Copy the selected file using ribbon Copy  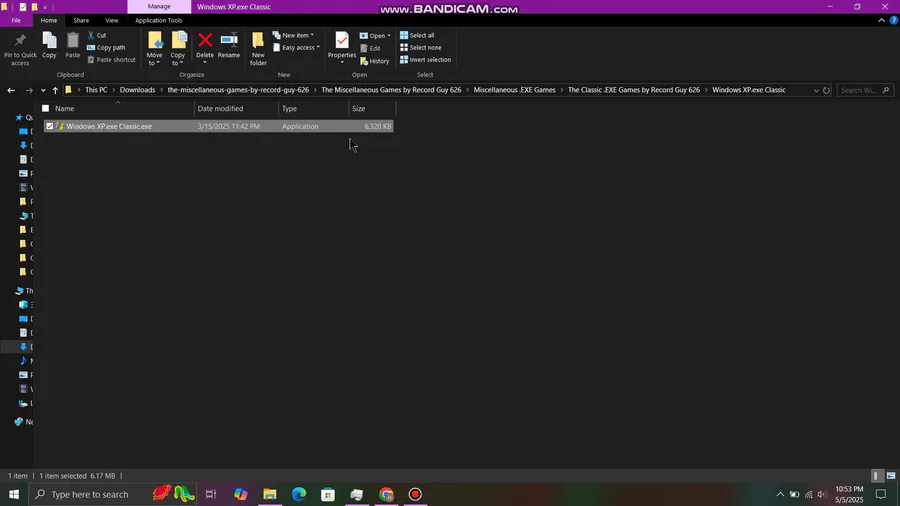[49, 46]
